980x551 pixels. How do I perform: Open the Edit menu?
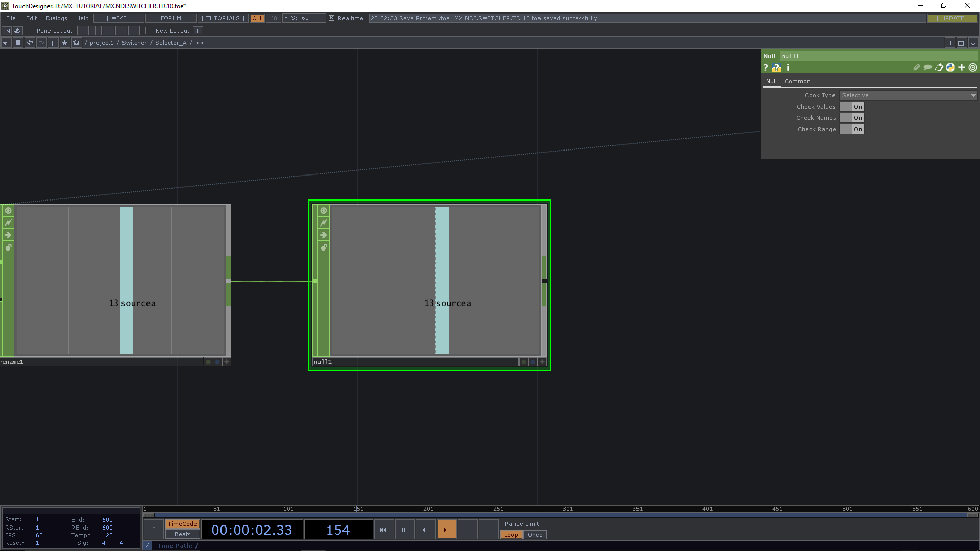click(31, 18)
